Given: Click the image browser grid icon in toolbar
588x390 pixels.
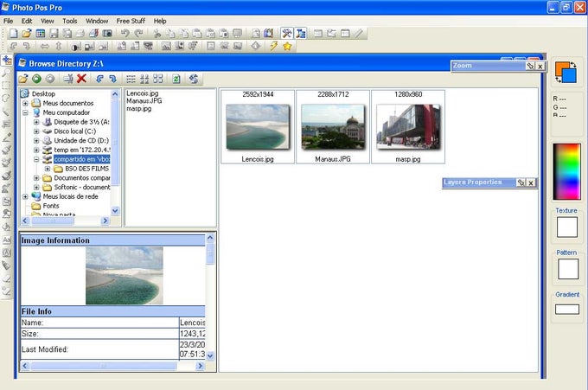Looking at the screenshot, I should pos(40,34).
